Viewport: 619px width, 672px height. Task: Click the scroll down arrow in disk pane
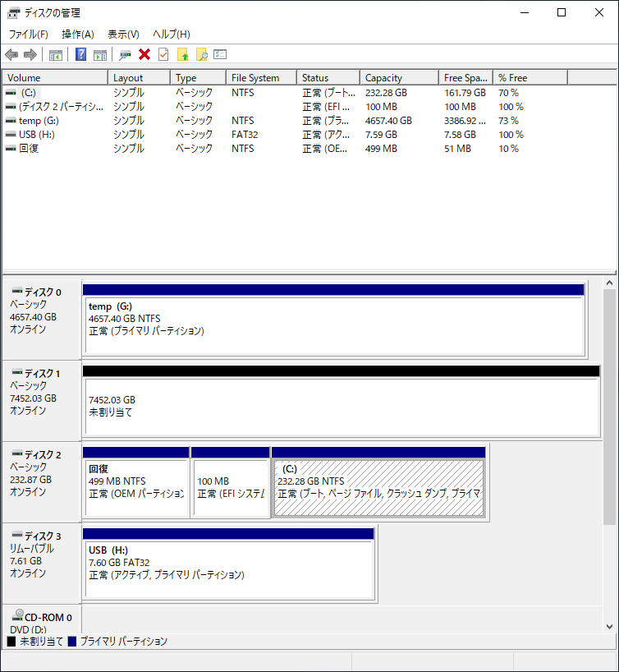click(x=609, y=626)
